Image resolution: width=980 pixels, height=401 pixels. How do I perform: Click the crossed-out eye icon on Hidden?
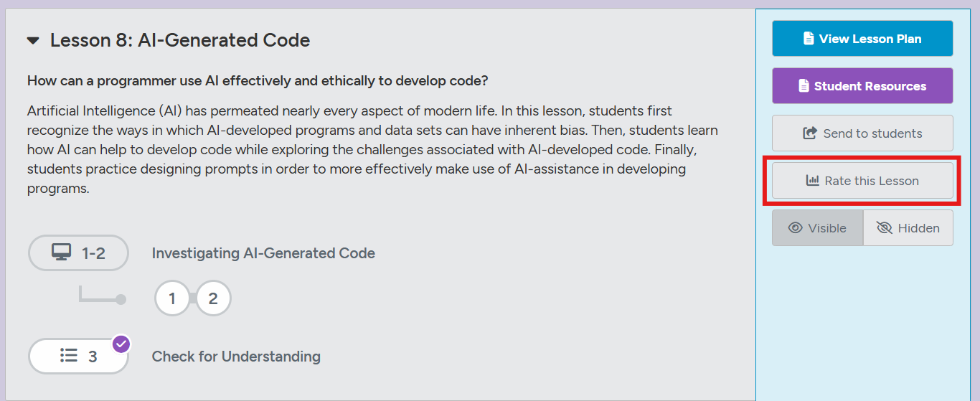[884, 228]
